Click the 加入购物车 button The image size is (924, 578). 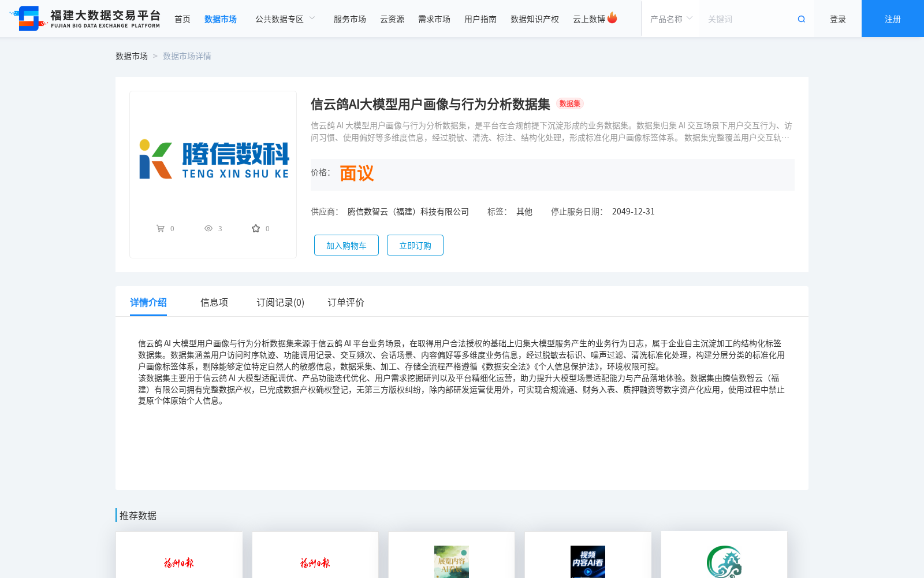(x=346, y=245)
